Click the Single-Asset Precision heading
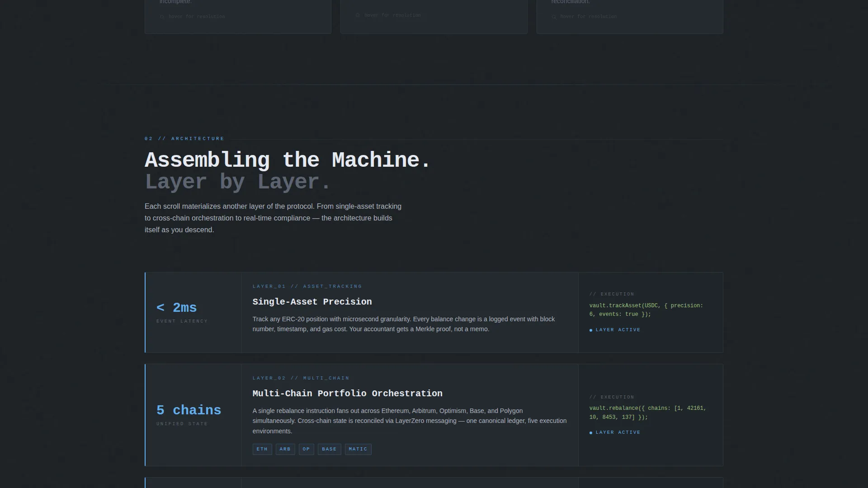This screenshot has width=868, height=488. click(x=312, y=302)
